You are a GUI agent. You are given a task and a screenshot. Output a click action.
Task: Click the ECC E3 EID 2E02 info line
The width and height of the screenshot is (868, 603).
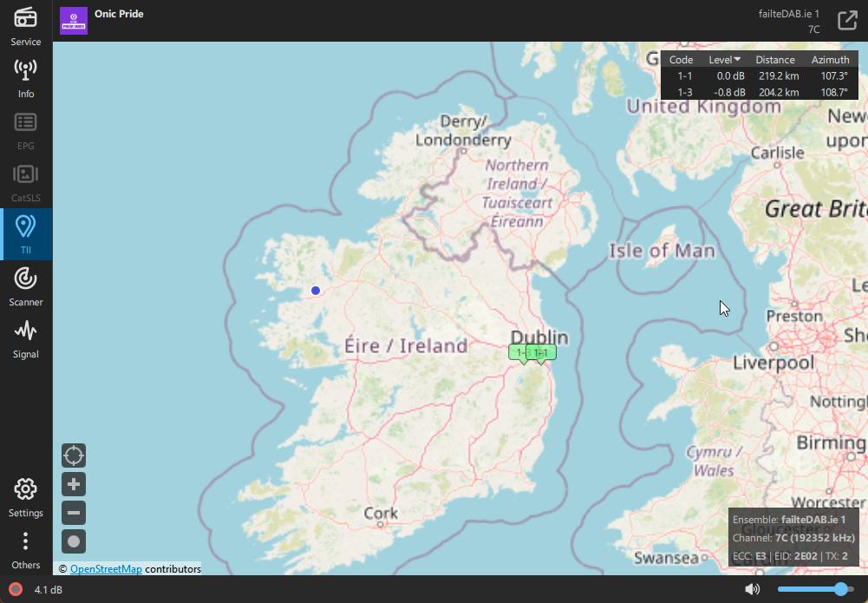click(x=790, y=556)
